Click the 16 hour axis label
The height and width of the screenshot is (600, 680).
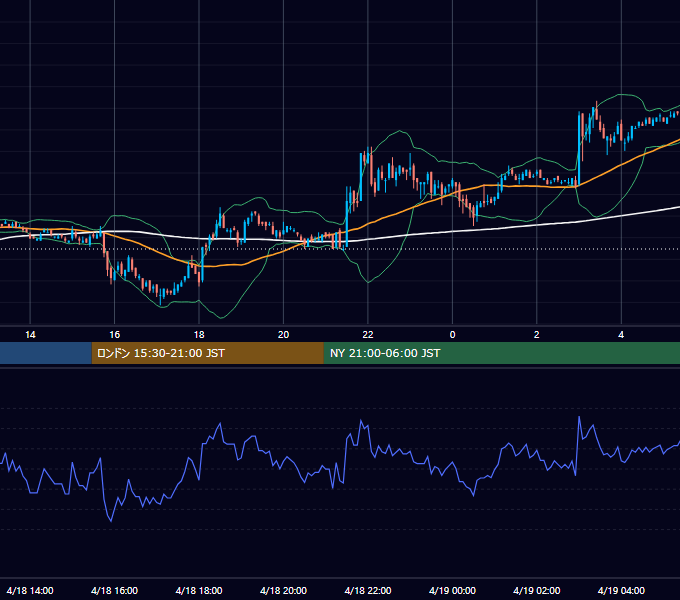point(114,335)
